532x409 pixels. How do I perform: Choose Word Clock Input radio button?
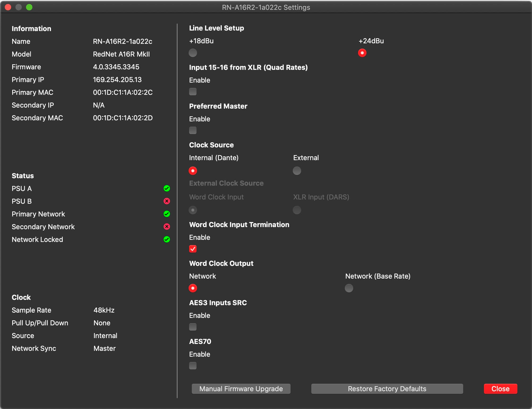click(x=193, y=210)
